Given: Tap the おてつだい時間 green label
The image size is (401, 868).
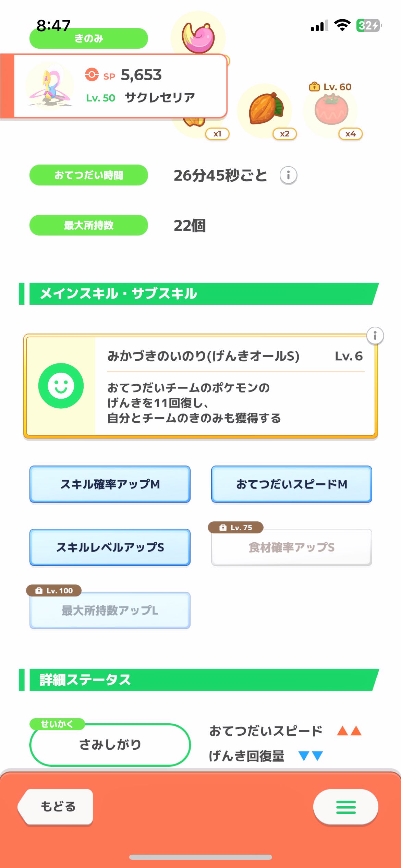Looking at the screenshot, I should (89, 175).
